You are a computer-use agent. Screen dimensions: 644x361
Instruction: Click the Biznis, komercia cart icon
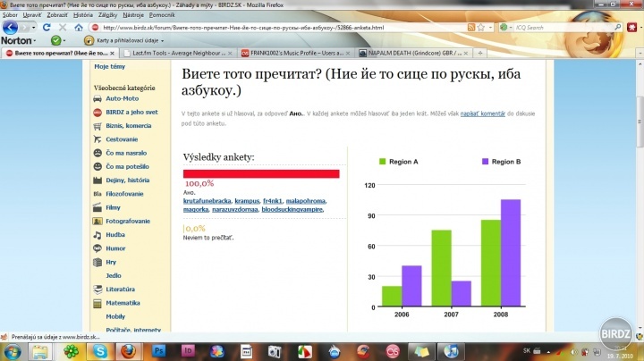point(97,126)
